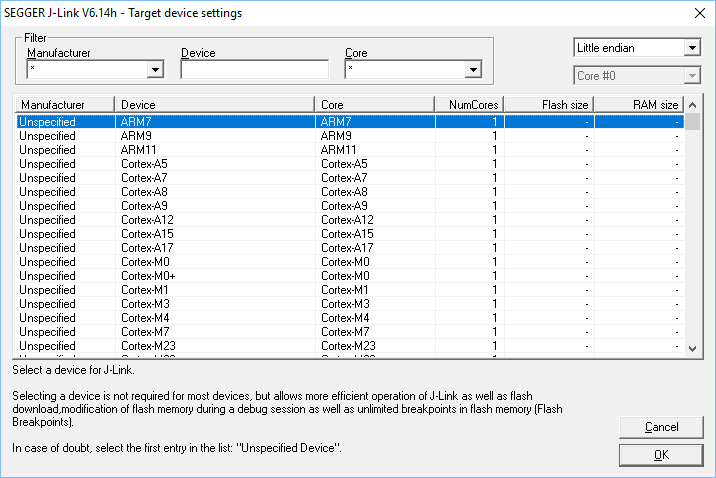Open the Manufacturer filter dropdown
This screenshot has height=478, width=716.
155,70
